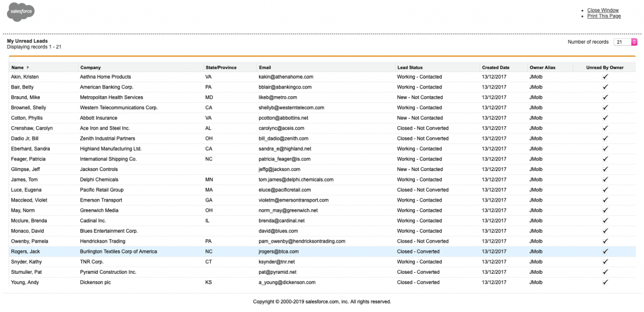644x312 pixels.
Task: Click the Close Window link
Action: [603, 10]
